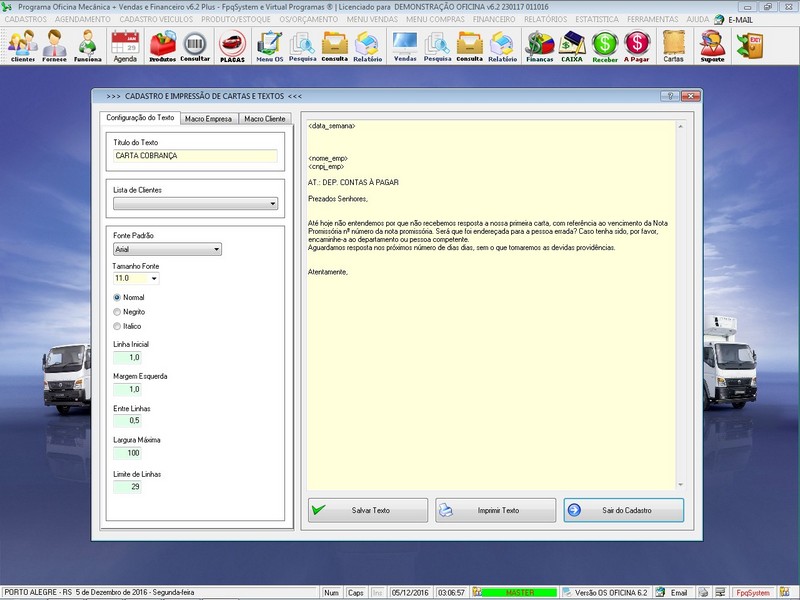The height and width of the screenshot is (600, 800).
Task: Open the red A Pagar dollar icon
Action: (637, 46)
